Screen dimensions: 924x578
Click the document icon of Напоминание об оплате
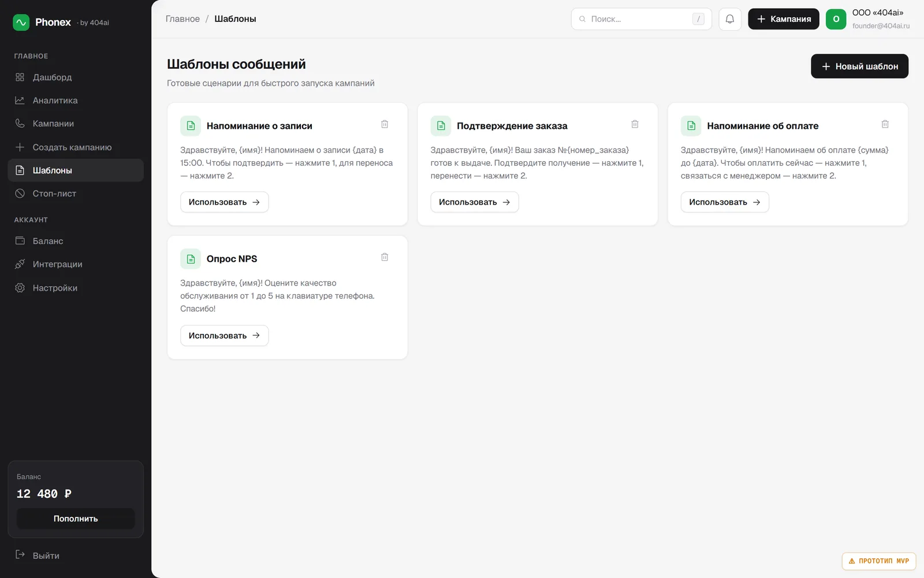(x=691, y=126)
